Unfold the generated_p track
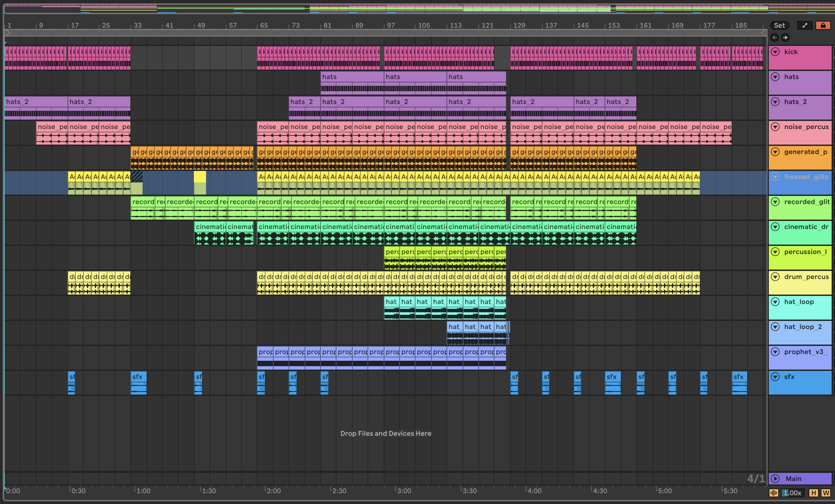The height and width of the screenshot is (504, 835). tap(775, 152)
